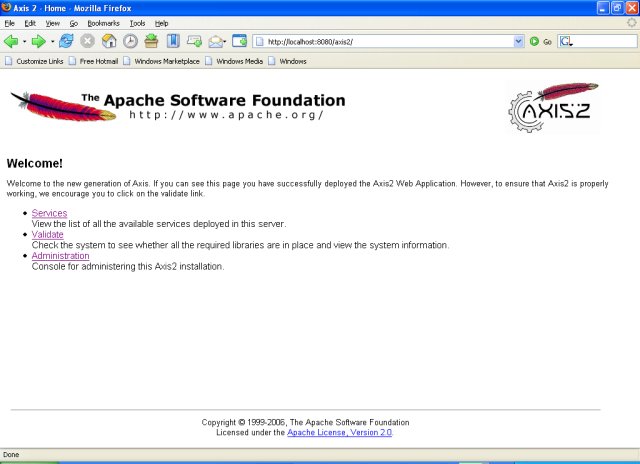Open the Administration link

pyautogui.click(x=60, y=255)
